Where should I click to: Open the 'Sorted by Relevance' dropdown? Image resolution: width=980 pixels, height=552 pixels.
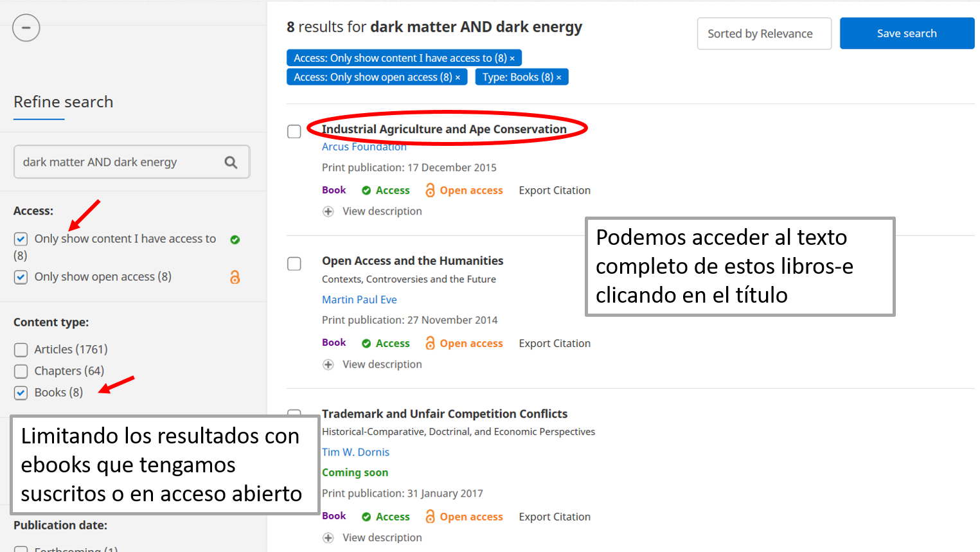tap(763, 33)
